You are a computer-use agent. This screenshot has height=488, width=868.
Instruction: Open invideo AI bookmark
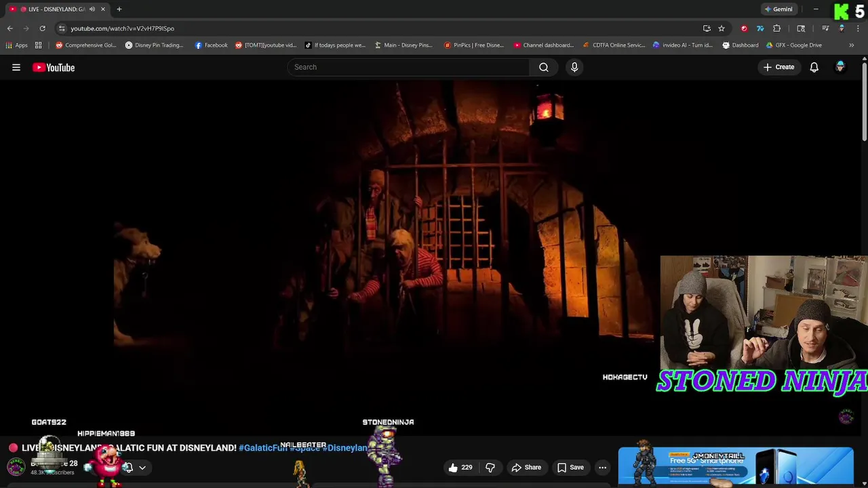683,45
